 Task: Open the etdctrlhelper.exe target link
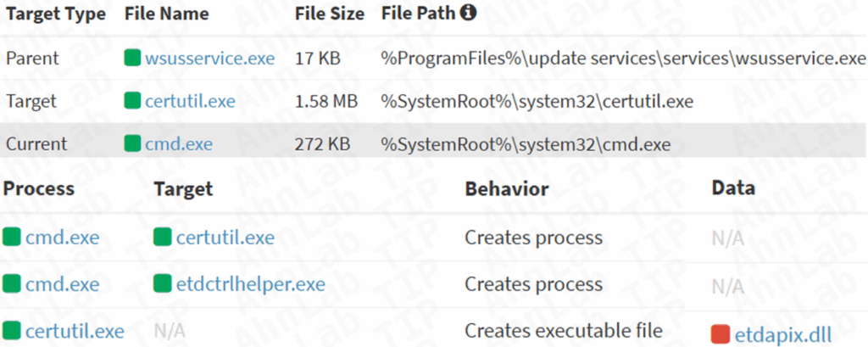point(250,284)
